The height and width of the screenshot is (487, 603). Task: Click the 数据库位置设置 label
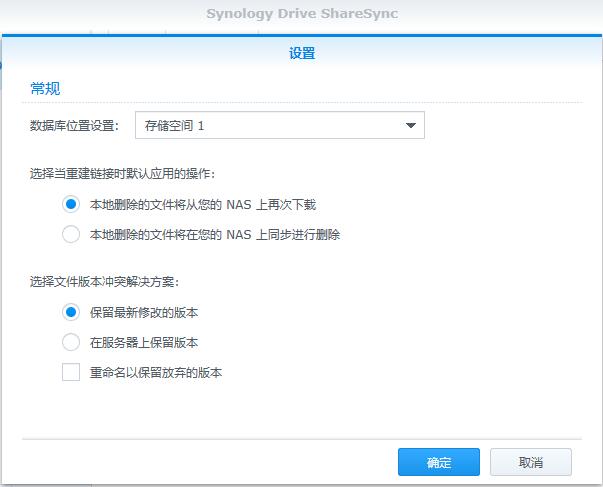pyautogui.click(x=75, y=126)
